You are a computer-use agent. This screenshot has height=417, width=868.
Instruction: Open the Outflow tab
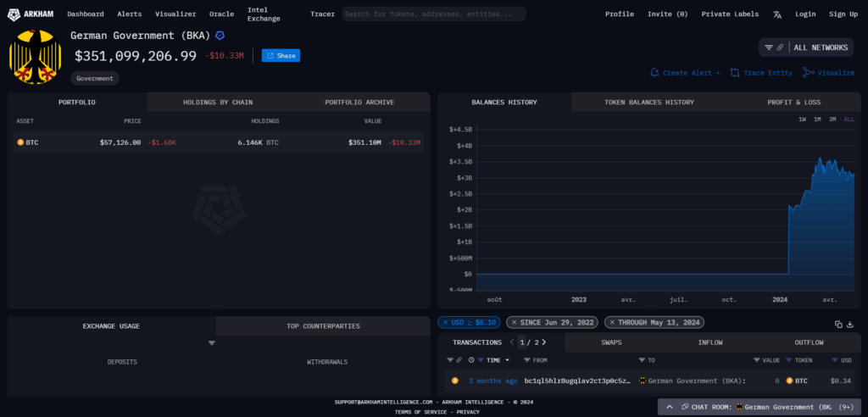(x=809, y=342)
